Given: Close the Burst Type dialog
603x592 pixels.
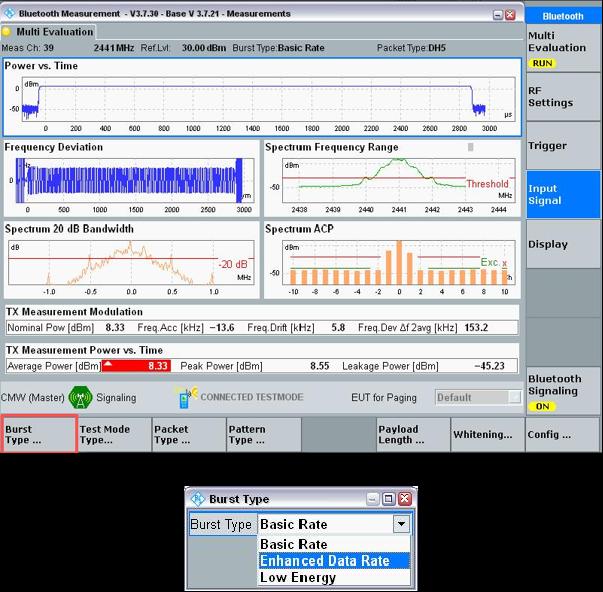Looking at the screenshot, I should click(405, 499).
